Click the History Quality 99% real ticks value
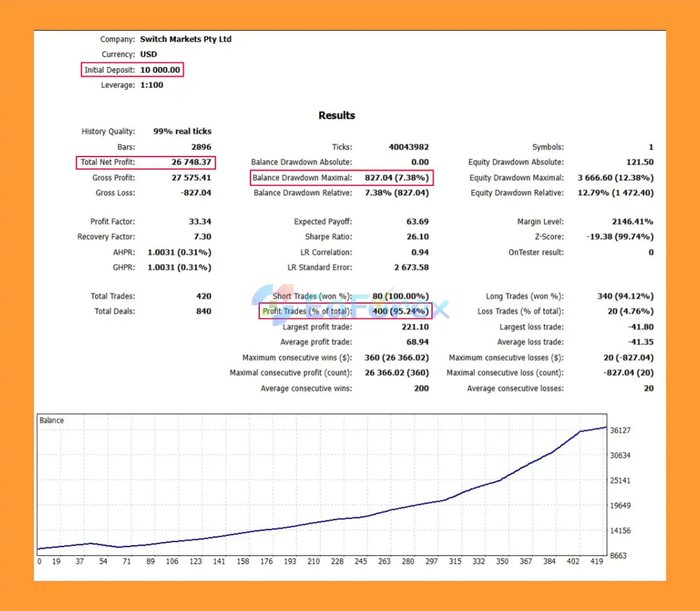 pyautogui.click(x=182, y=131)
